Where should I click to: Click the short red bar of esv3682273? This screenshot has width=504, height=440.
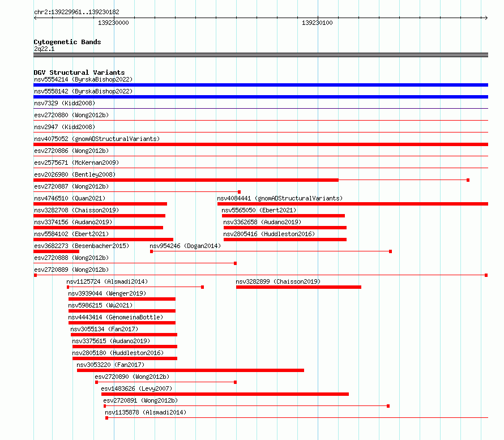pos(56,251)
